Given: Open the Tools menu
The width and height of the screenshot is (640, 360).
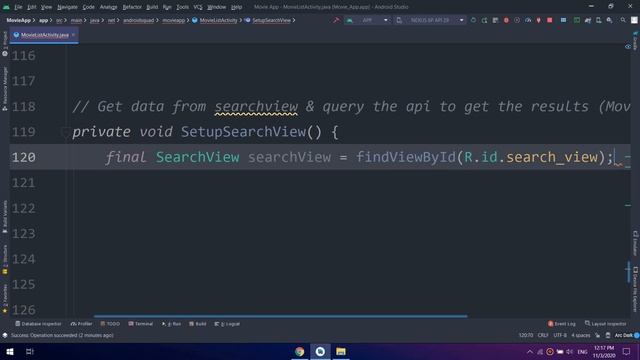Looking at the screenshot, I should 182,7.
